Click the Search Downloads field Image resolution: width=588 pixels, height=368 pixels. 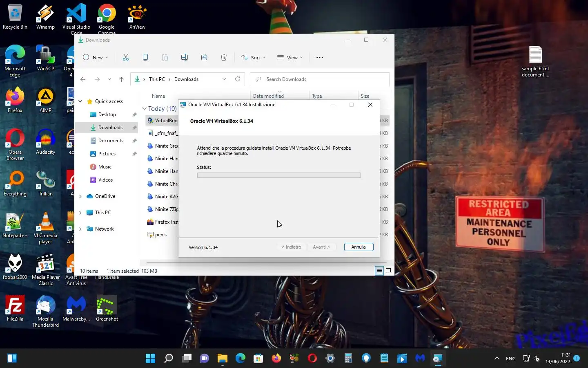320,79
